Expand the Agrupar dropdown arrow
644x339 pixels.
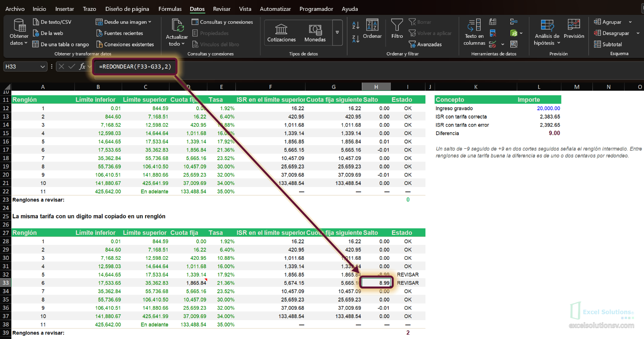pyautogui.click(x=630, y=22)
